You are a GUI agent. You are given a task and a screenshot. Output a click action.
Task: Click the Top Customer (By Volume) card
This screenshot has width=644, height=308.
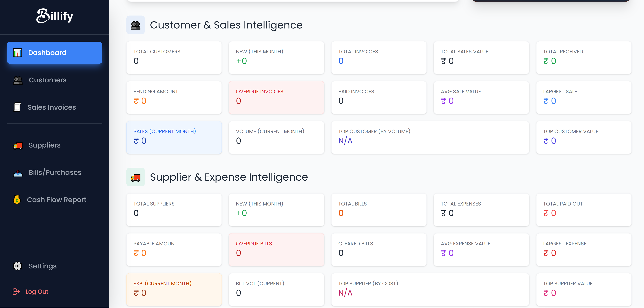click(430, 137)
